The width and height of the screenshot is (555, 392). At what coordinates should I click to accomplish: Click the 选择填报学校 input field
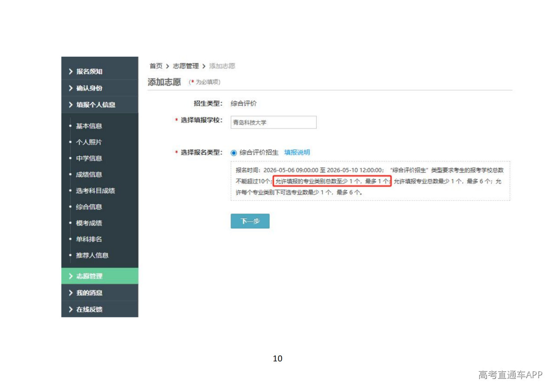274,123
